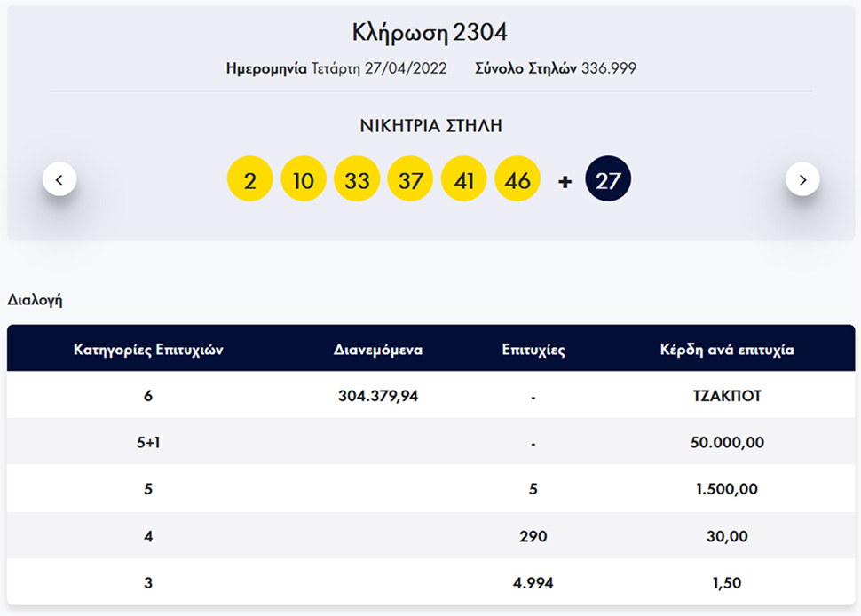Click the Κατηγορίες Επιτυχιών column header

(148, 350)
